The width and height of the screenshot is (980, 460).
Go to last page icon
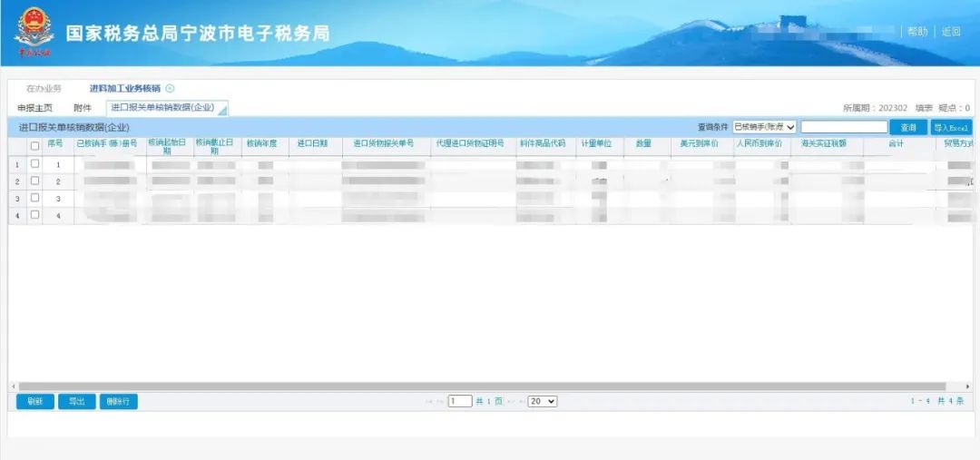521,402
